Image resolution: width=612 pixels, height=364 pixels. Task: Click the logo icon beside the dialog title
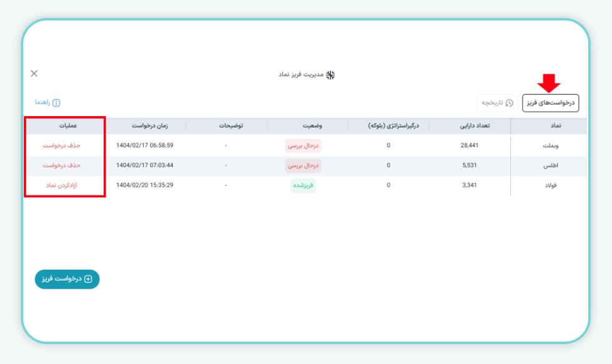pyautogui.click(x=330, y=75)
